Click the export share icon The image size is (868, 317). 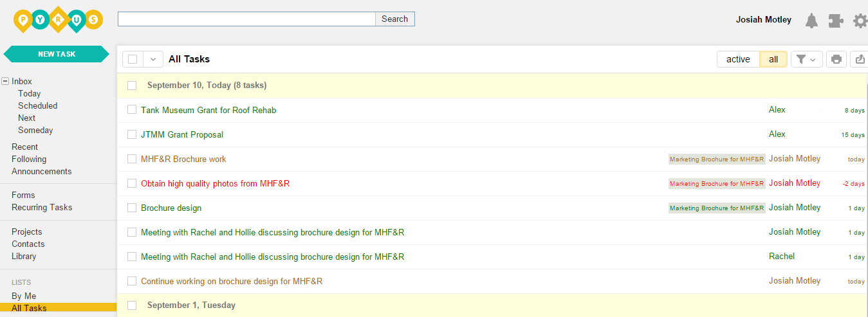pos(860,59)
